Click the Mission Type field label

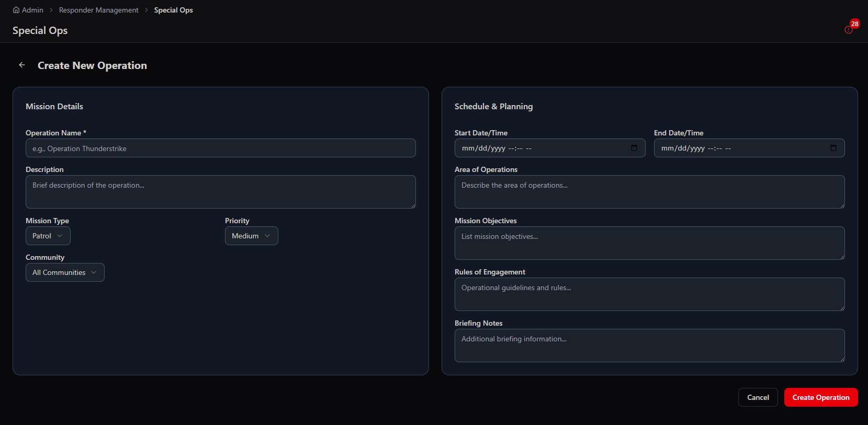click(47, 221)
